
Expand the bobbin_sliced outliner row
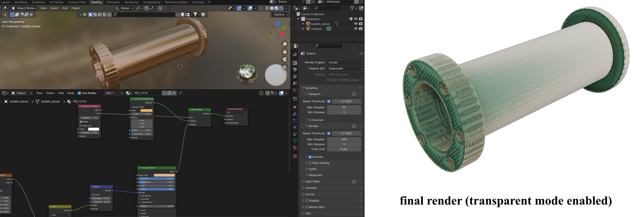(x=303, y=24)
